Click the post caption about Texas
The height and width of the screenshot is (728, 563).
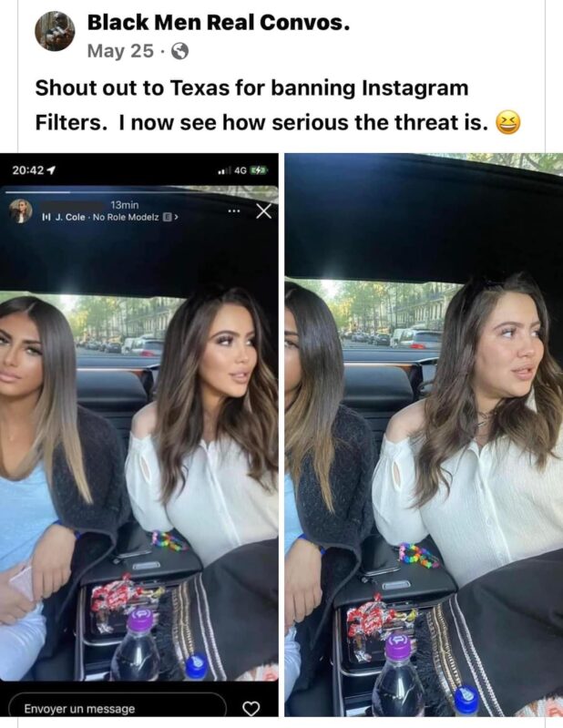click(x=278, y=106)
